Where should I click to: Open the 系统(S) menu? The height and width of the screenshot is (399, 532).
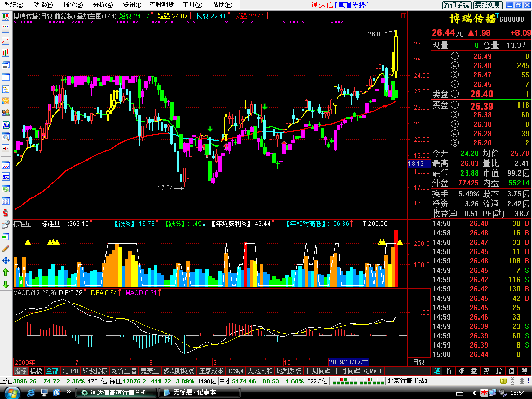14,5
